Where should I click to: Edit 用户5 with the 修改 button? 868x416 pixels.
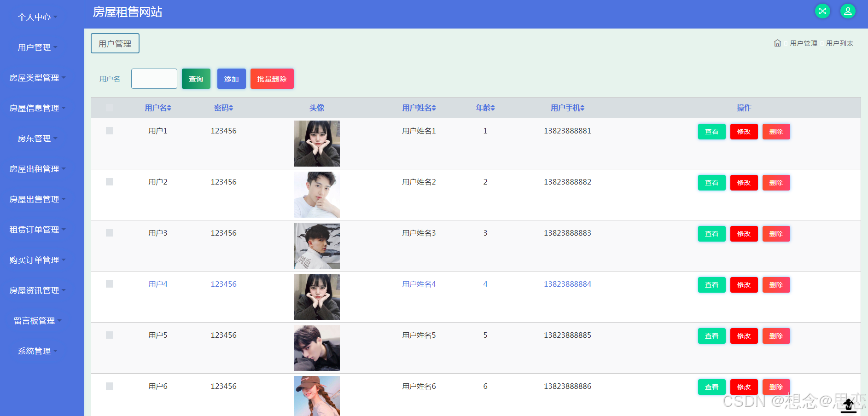[744, 336]
